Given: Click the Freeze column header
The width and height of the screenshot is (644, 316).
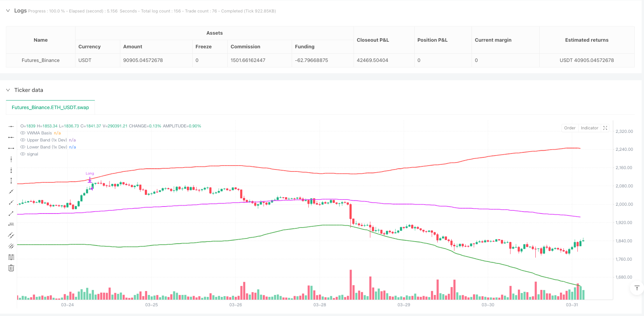Looking at the screenshot, I should pyautogui.click(x=210, y=47).
